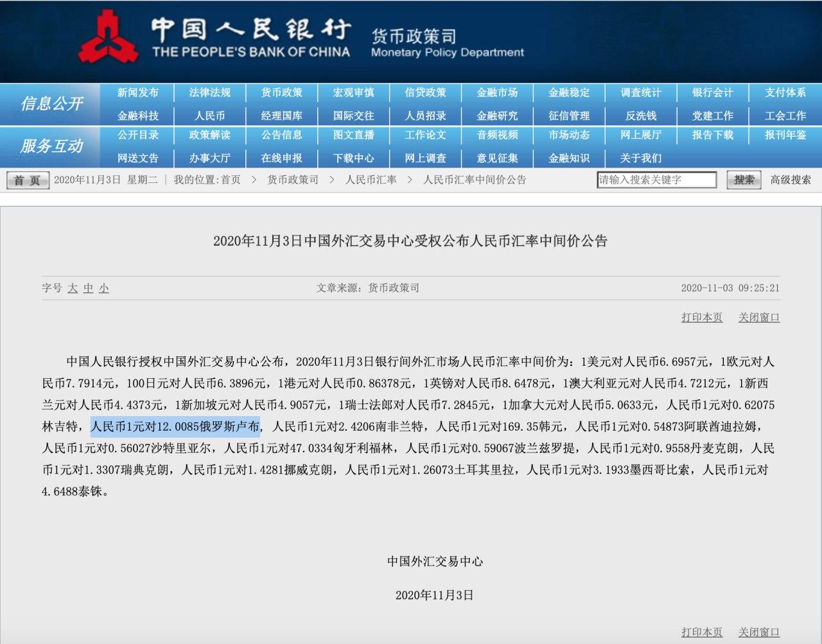Visit the 金融知识 page
822x644 pixels.
pyautogui.click(x=570, y=158)
